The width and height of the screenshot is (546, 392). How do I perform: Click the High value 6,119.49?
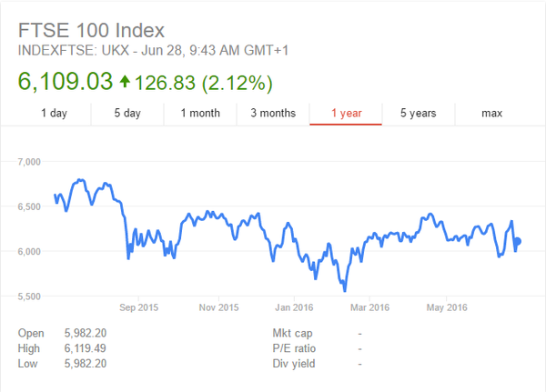point(80,348)
